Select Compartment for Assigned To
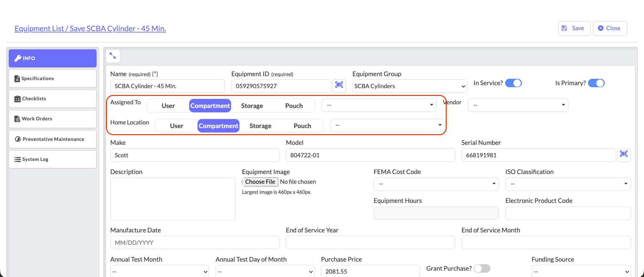This screenshot has width=644, height=277. click(x=210, y=106)
